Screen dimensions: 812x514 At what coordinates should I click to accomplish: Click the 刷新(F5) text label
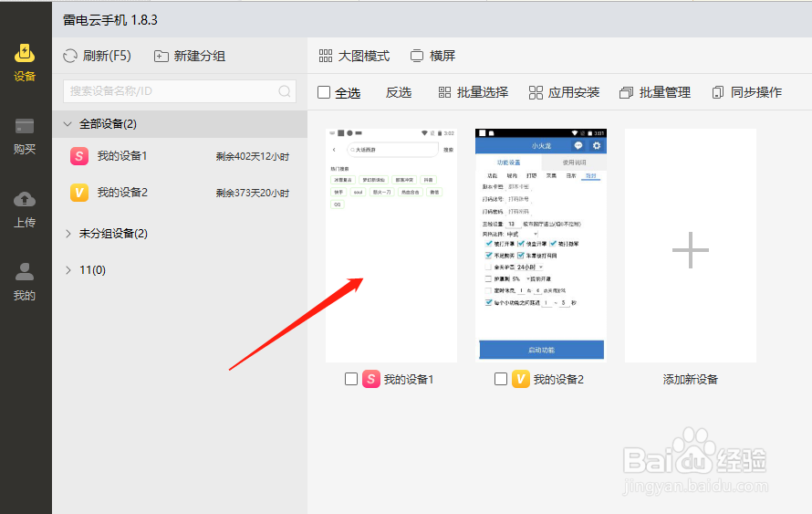point(107,56)
